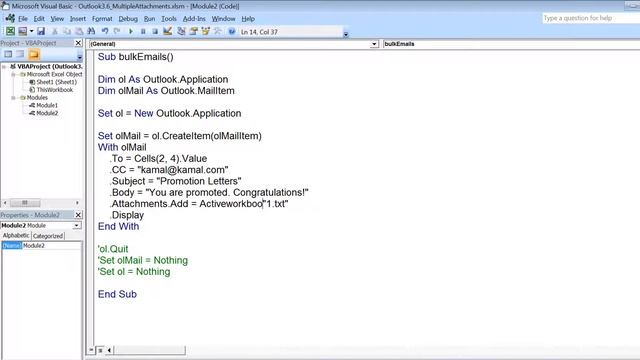Click the View Object icon in Project pane
The height and width of the screenshot is (360, 640).
[x=20, y=54]
